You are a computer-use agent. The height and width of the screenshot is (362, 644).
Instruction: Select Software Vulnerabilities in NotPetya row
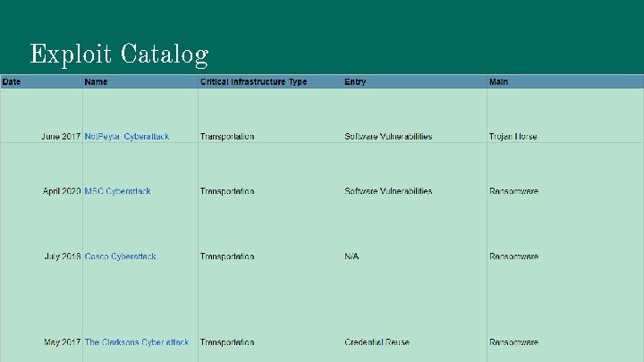[388, 136]
